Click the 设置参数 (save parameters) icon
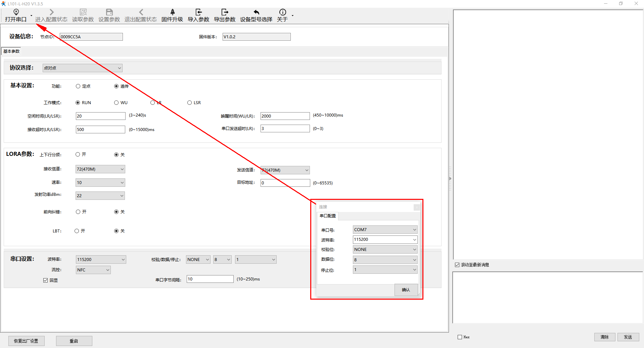644x348 pixels. 109,12
